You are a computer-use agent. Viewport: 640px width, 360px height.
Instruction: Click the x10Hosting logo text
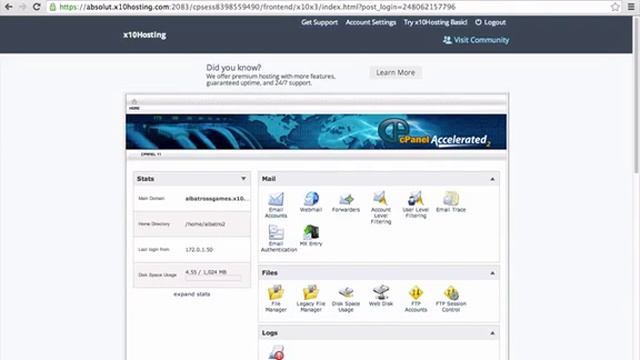145,35
